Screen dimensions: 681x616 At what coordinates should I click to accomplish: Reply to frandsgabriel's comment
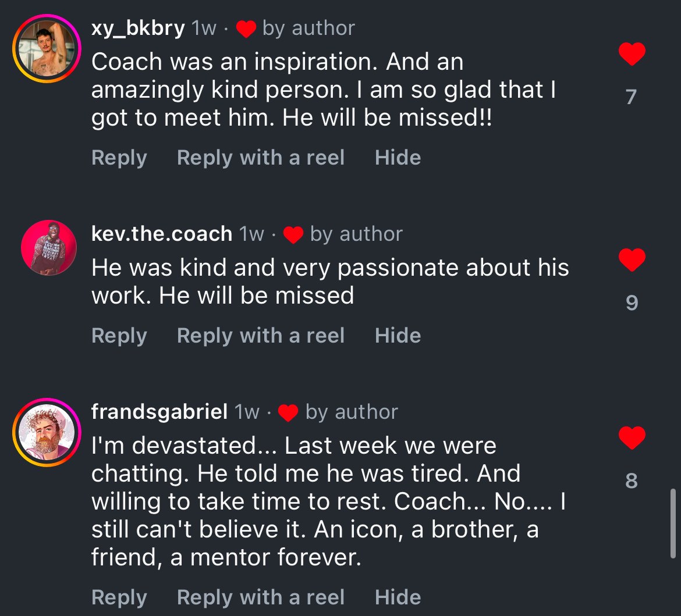119,598
